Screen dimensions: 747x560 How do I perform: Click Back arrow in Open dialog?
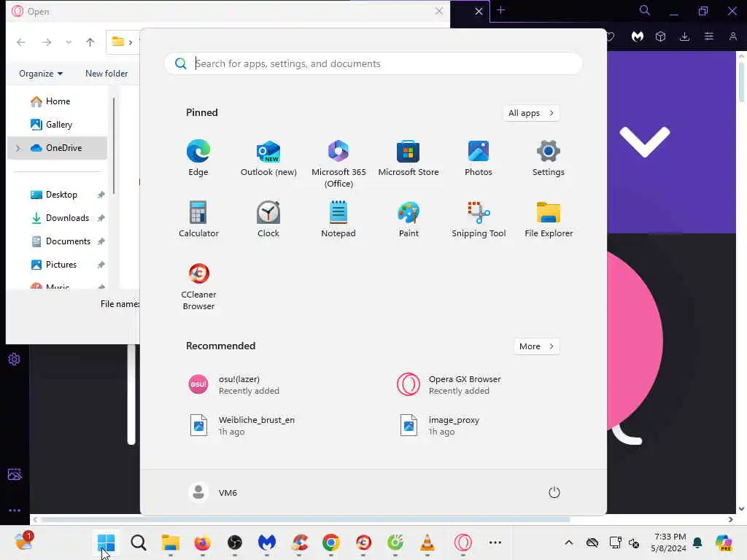pos(21,42)
